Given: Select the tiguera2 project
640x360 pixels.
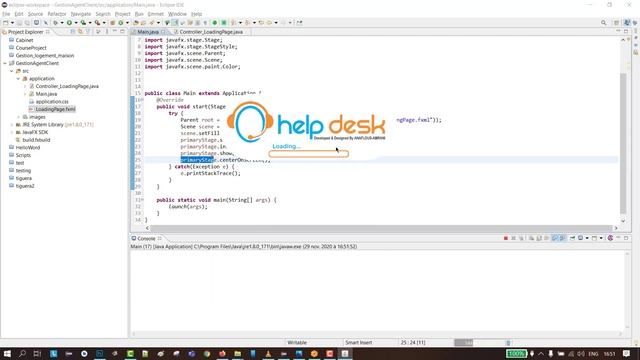Looking at the screenshot, I should coord(24,186).
